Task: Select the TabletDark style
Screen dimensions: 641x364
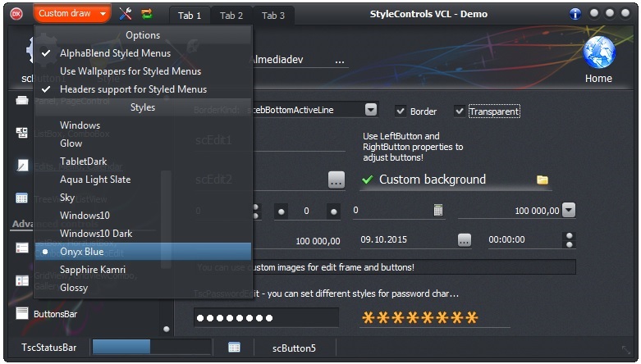Action: point(143,162)
